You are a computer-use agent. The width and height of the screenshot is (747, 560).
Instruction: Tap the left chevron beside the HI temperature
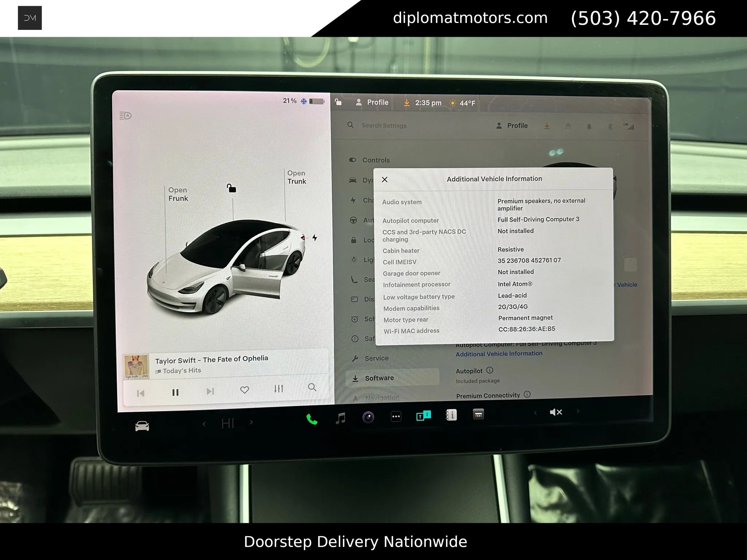204,424
